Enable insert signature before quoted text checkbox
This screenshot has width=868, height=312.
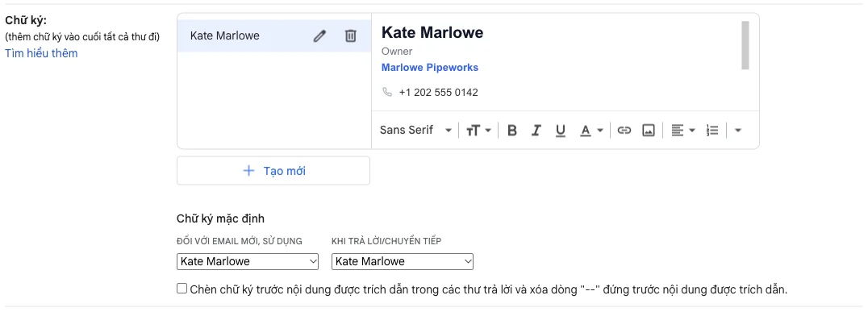(x=182, y=289)
